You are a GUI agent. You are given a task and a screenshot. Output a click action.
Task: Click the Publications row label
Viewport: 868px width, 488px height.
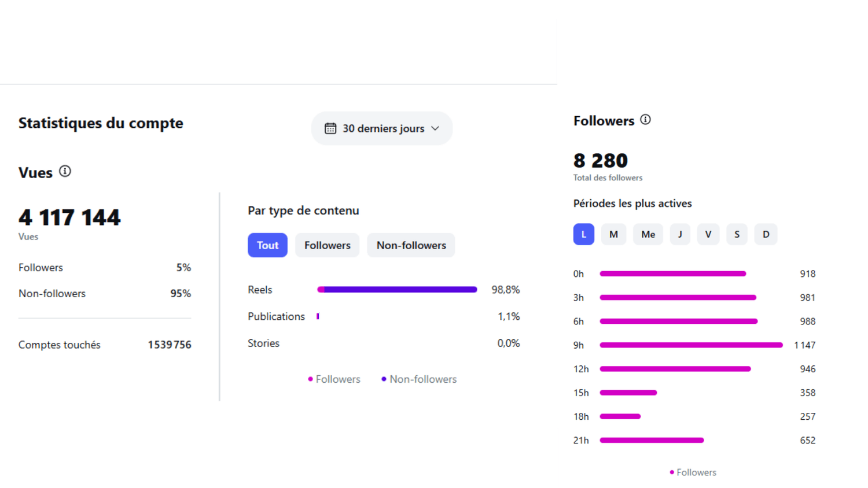(x=276, y=316)
